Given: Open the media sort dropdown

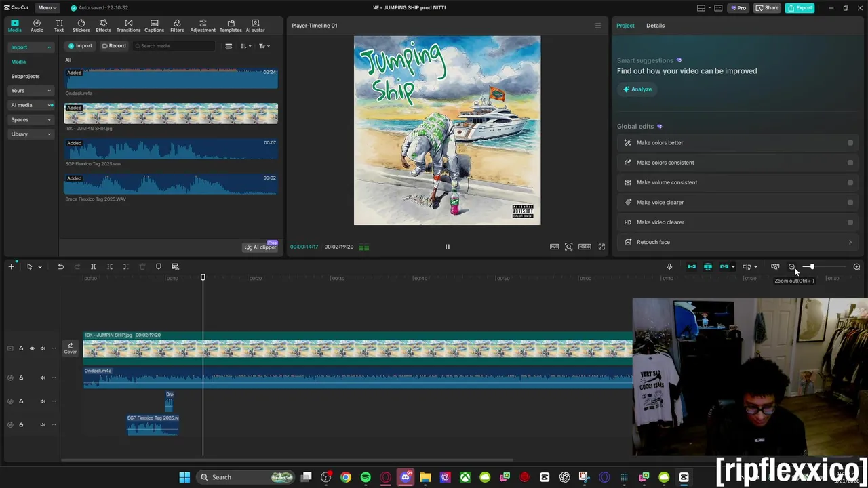Looking at the screenshot, I should click(x=245, y=46).
